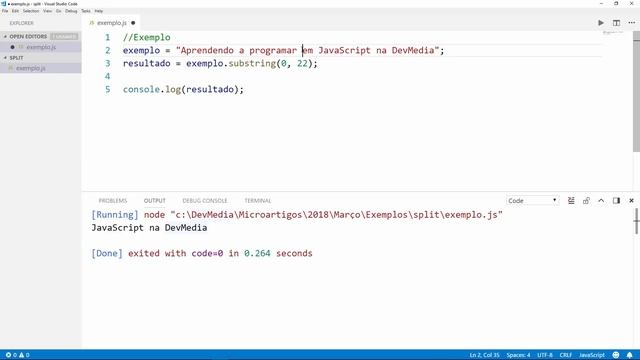Click the word DevMedia in the string literal
This screenshot has height=360, width=640.
413,50
